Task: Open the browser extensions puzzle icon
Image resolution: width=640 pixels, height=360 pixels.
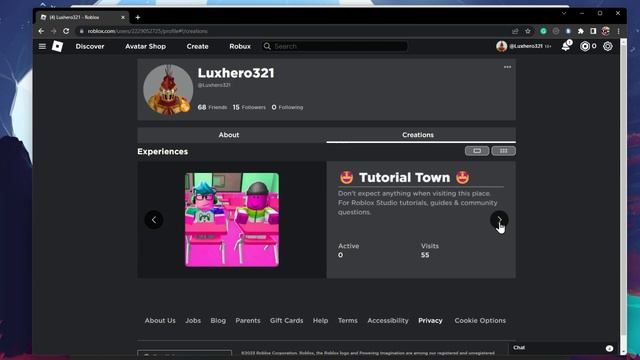Action: (x=581, y=31)
